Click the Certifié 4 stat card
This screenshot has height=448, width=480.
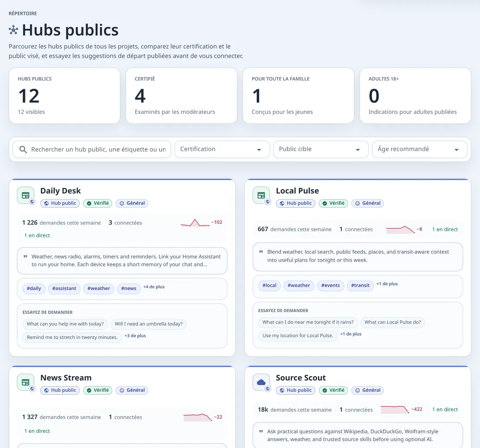tap(182, 96)
